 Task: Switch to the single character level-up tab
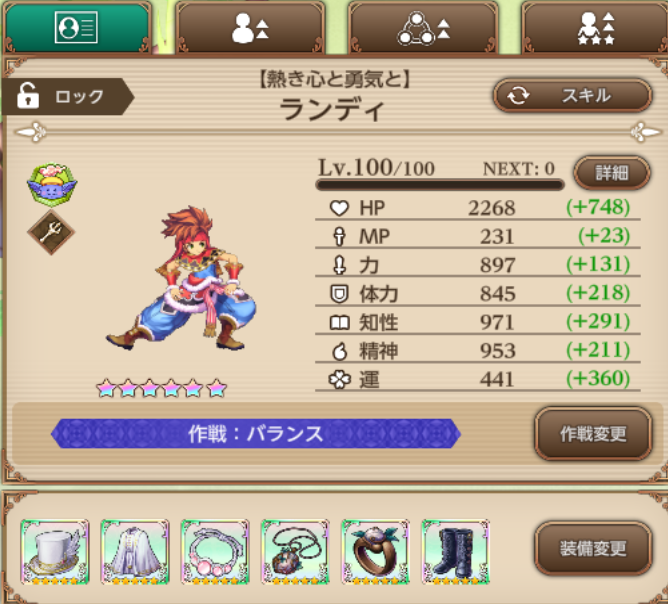point(250,28)
